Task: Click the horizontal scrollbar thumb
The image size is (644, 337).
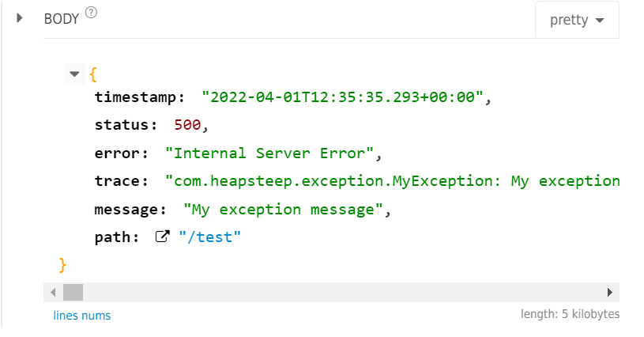Action: (73, 292)
